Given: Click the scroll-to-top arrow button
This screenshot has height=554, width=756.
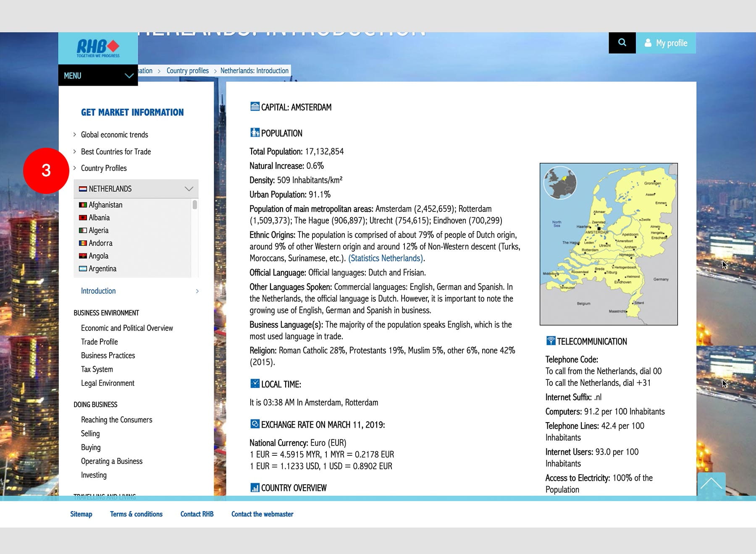Looking at the screenshot, I should coord(711,484).
